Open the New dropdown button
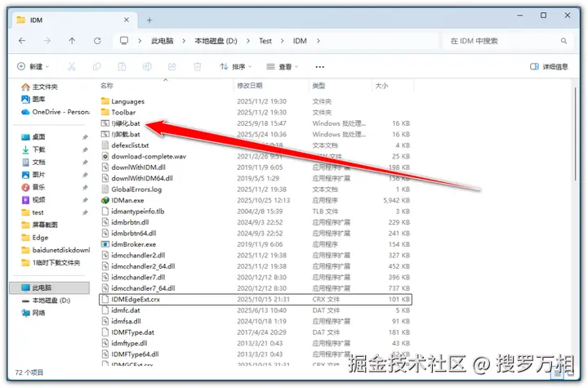 tap(33, 67)
